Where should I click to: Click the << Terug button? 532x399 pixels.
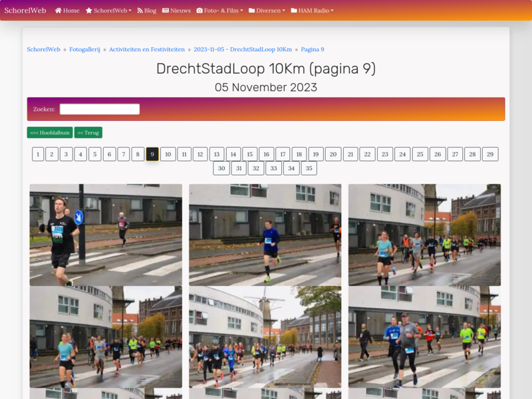coord(88,132)
